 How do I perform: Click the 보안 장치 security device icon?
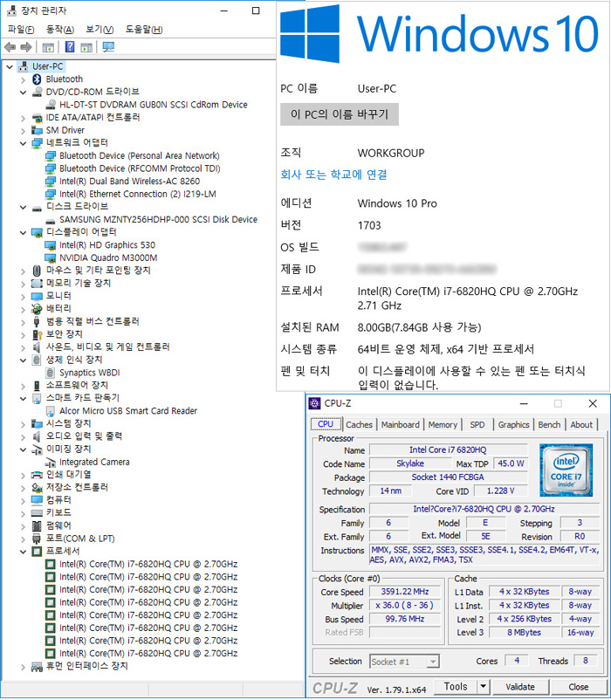(x=37, y=334)
